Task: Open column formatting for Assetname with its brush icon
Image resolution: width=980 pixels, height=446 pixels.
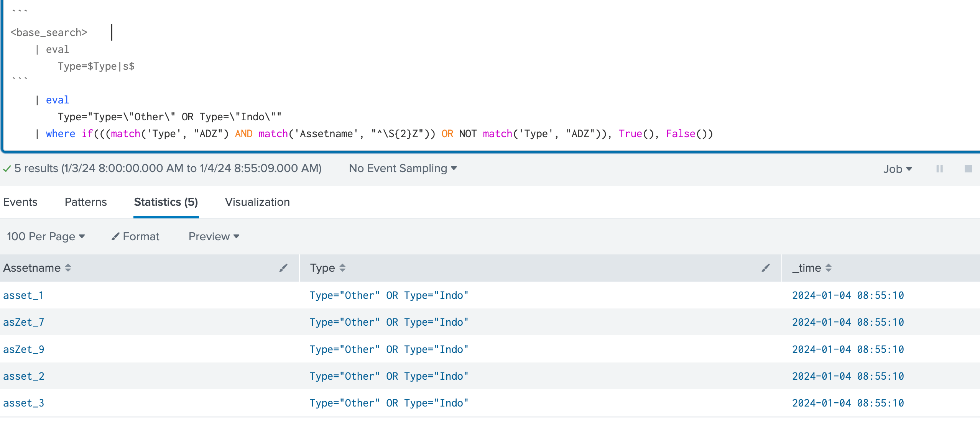Action: (x=283, y=268)
